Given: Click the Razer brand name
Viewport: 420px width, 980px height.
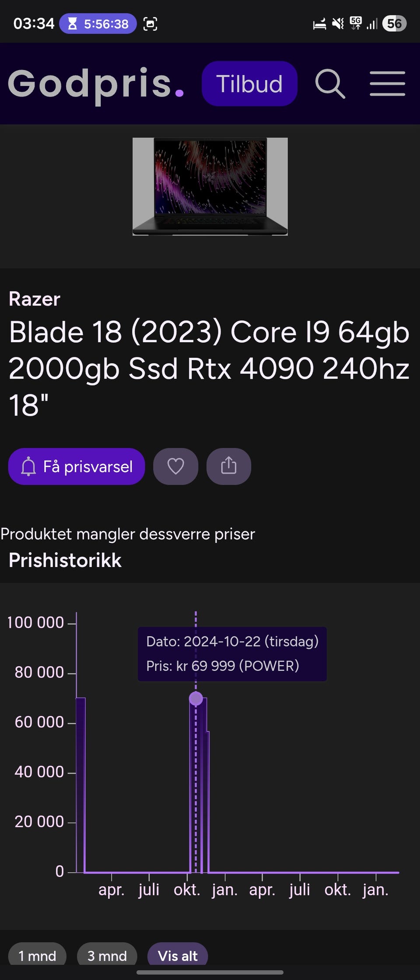Looking at the screenshot, I should [x=35, y=299].
